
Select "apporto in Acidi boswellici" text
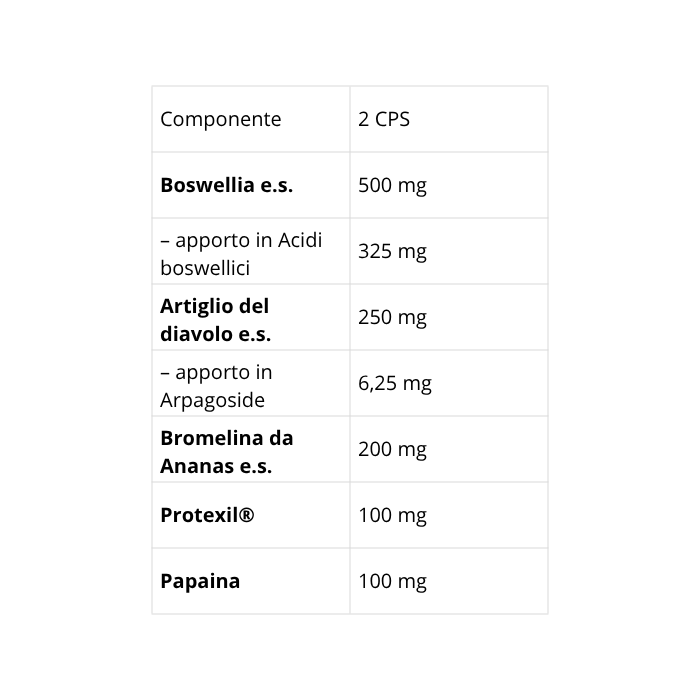[241, 254]
